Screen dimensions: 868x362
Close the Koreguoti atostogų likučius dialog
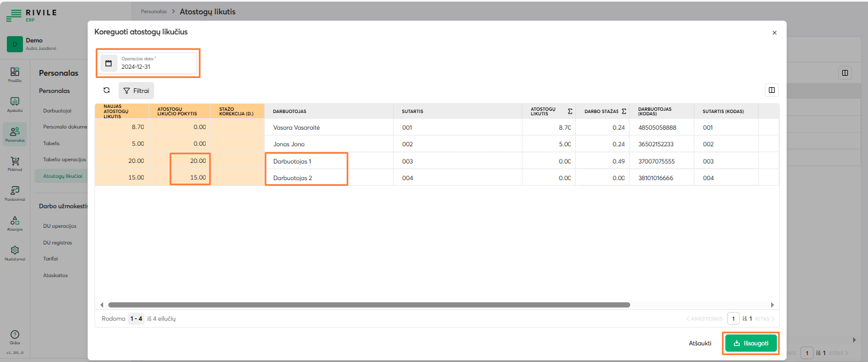(774, 33)
